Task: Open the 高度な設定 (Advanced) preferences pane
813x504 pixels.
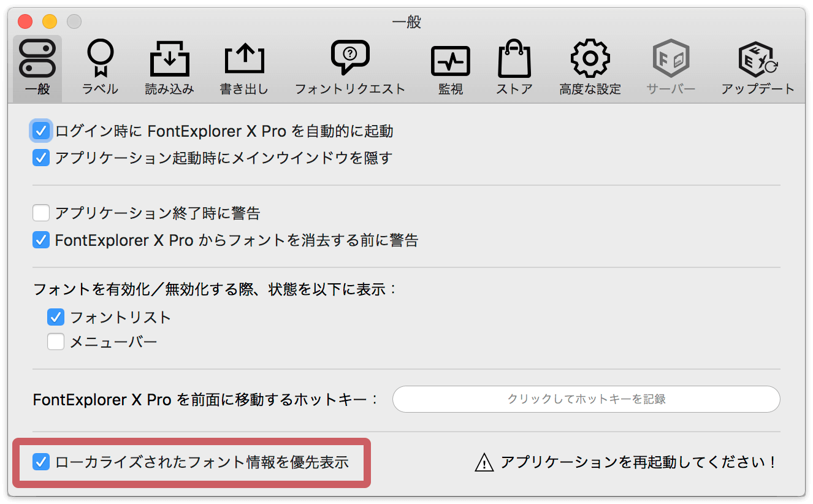Action: click(590, 68)
